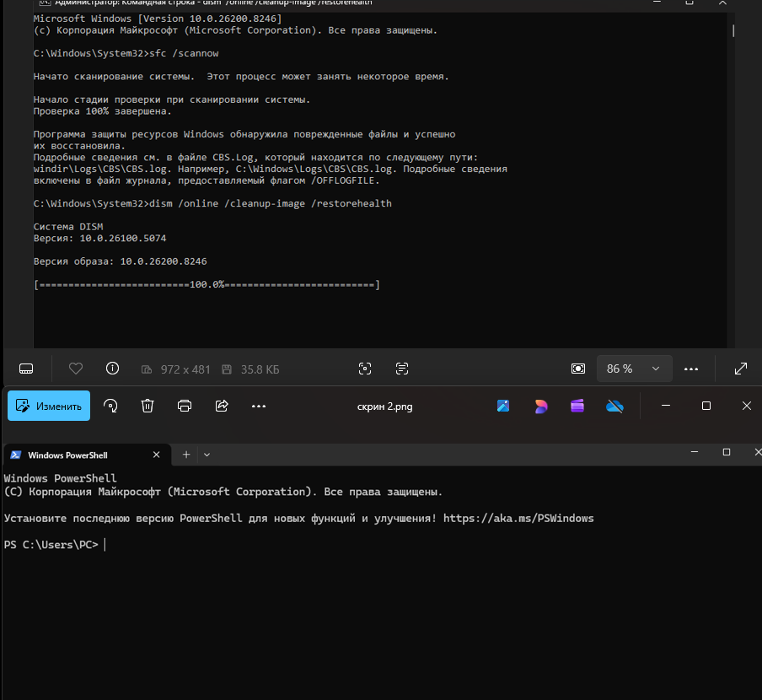Minimize the Photos window

[x=666, y=406]
